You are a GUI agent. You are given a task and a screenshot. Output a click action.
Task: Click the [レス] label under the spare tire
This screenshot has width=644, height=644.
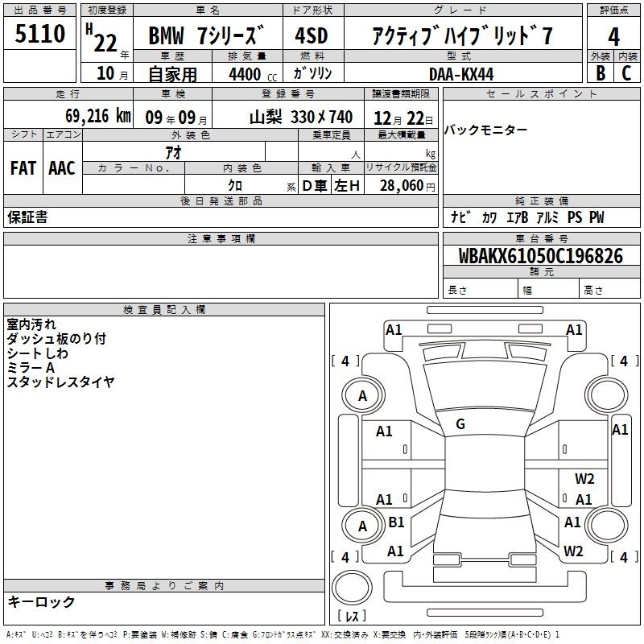(x=351, y=617)
